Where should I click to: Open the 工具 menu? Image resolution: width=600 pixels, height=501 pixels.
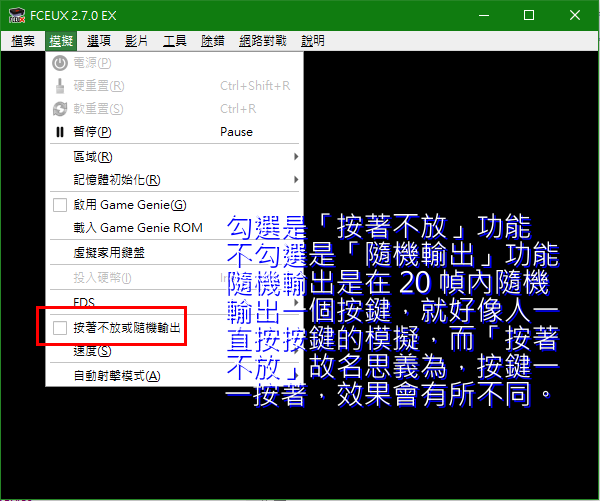click(x=174, y=41)
